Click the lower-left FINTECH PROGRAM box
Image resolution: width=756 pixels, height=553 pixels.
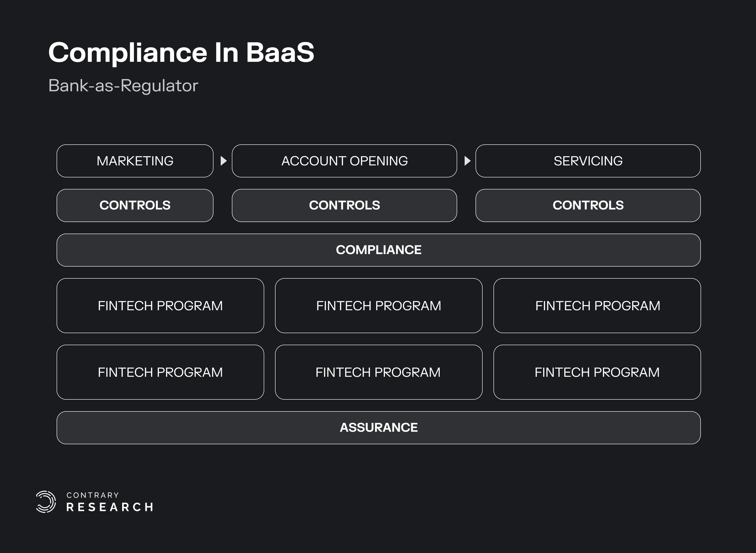click(x=160, y=372)
